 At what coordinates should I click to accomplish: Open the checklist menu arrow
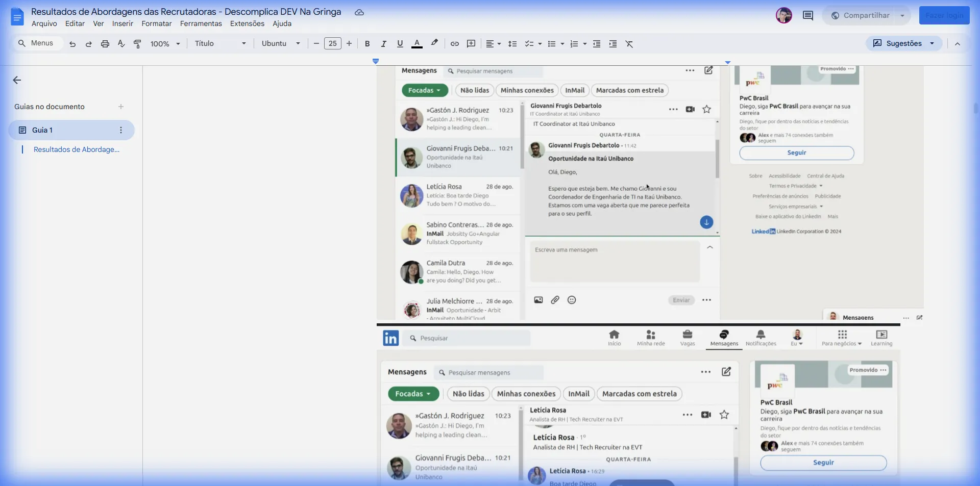pyautogui.click(x=540, y=44)
